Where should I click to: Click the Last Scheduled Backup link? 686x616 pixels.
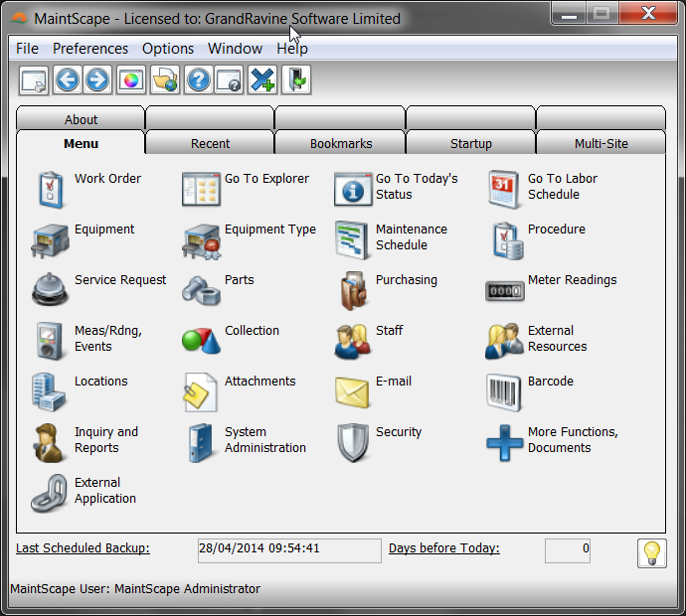(x=83, y=547)
